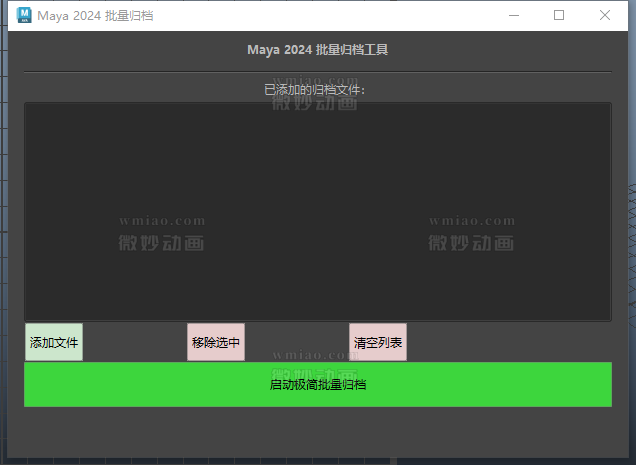Click the Maya 2024 批量归档工具 heading
This screenshot has height=465, width=636.
[x=318, y=50]
